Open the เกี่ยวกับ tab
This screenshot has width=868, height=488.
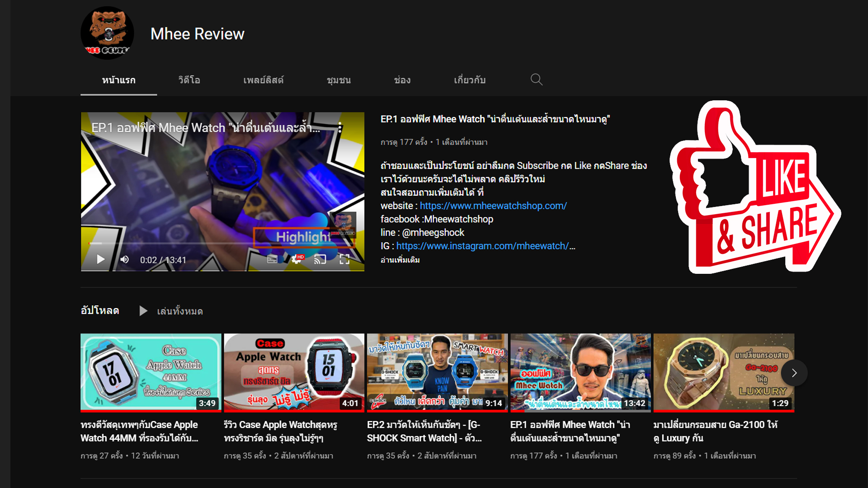point(470,80)
